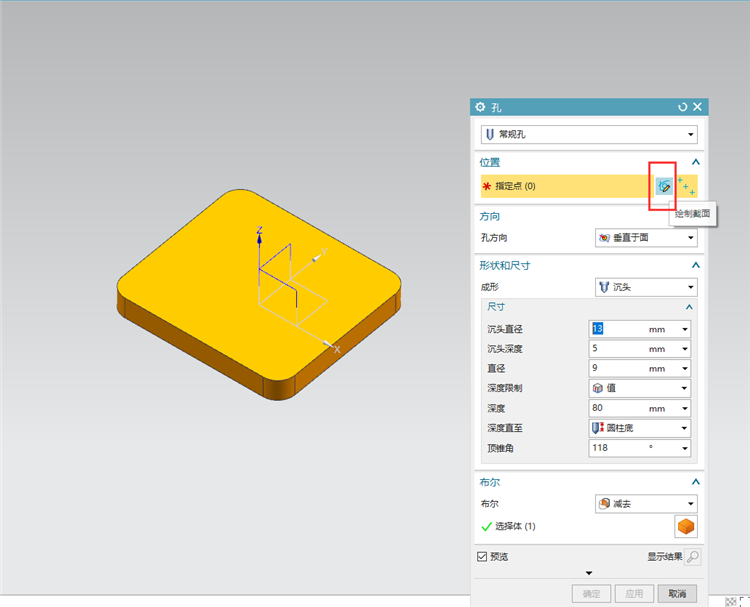This screenshot has height=607, width=750.
Task: Open the hole type dropdown showing 常规孔
Action: tap(589, 134)
